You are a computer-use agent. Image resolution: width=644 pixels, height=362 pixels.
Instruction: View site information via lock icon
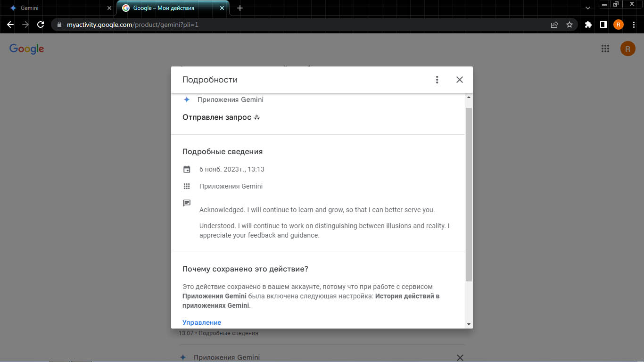[59, 25]
